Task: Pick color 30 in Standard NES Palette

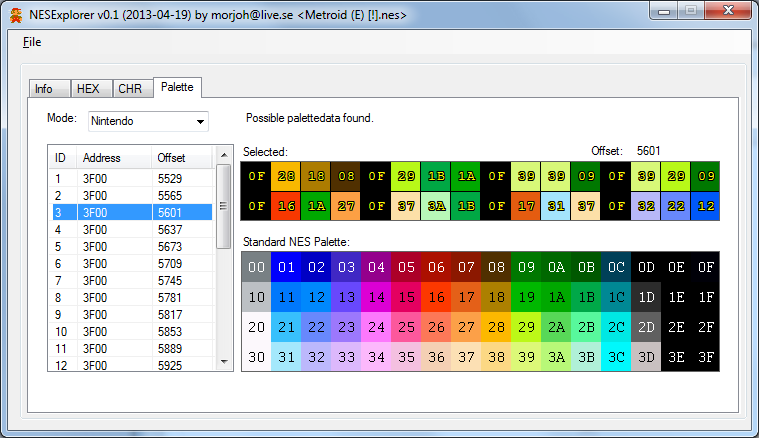Action: 256,357
